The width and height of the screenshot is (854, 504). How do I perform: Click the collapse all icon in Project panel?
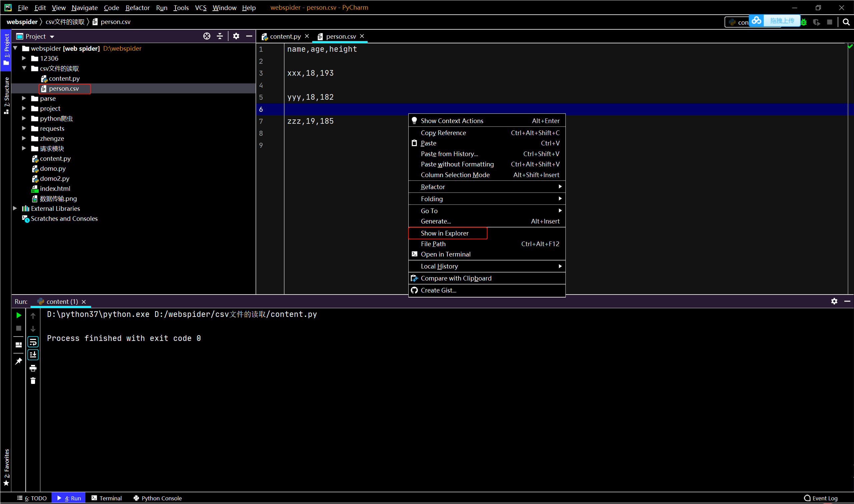tap(220, 36)
